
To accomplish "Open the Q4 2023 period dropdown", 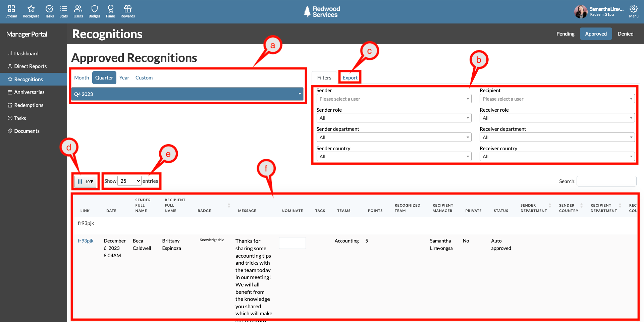I will [187, 94].
